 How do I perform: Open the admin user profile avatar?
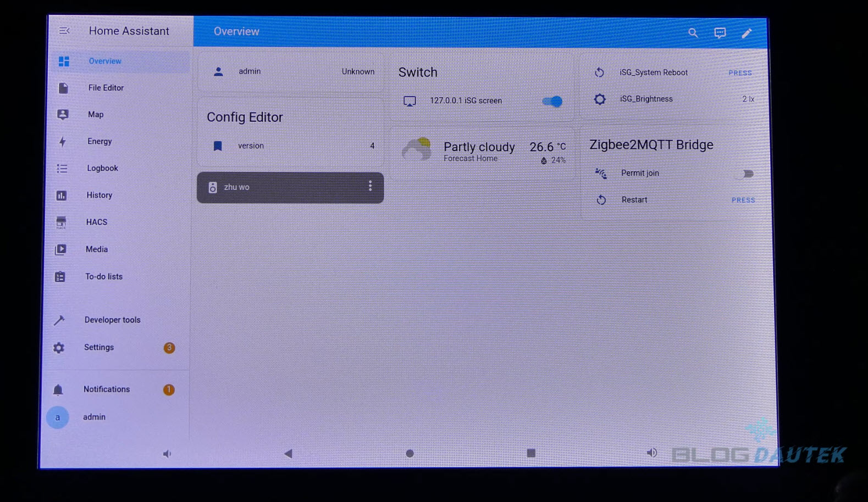point(58,417)
